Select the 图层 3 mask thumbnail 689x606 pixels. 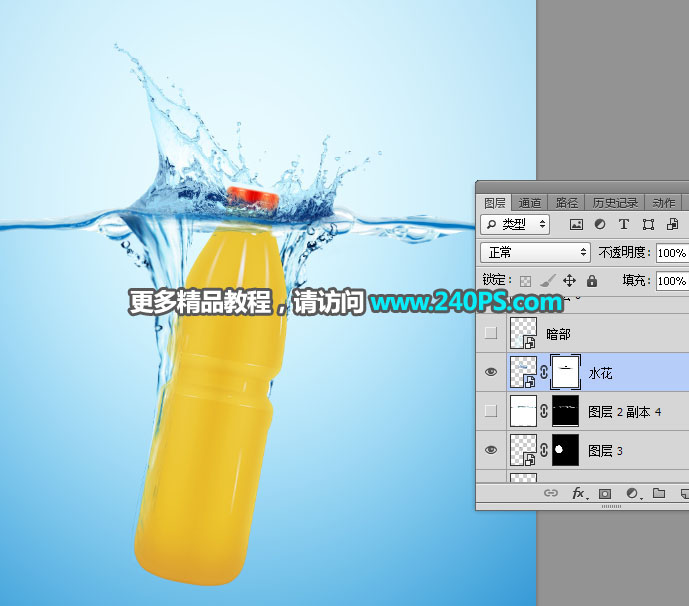[x=566, y=450]
